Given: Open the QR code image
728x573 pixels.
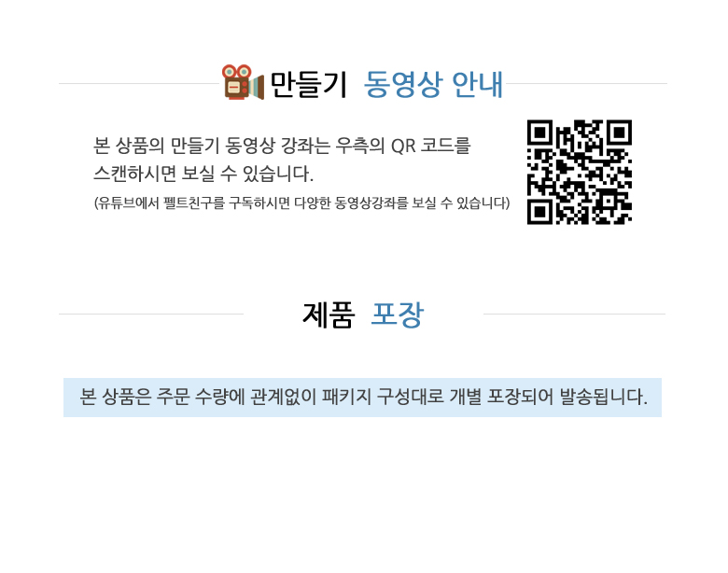Looking at the screenshot, I should (579, 172).
